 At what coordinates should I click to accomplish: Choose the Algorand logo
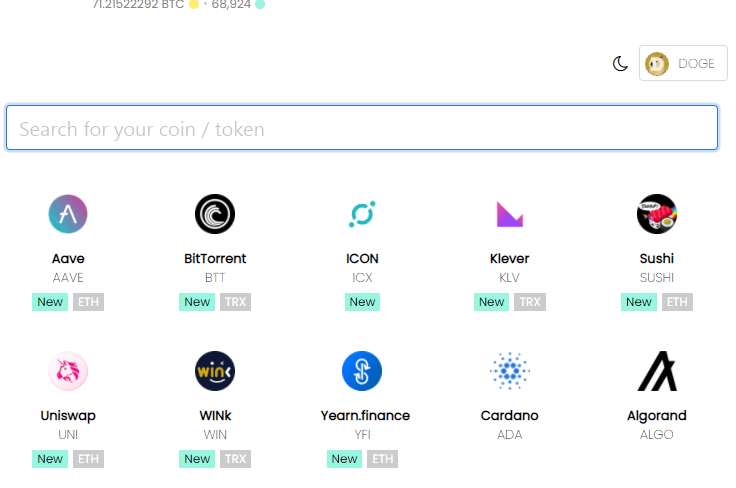pos(657,371)
